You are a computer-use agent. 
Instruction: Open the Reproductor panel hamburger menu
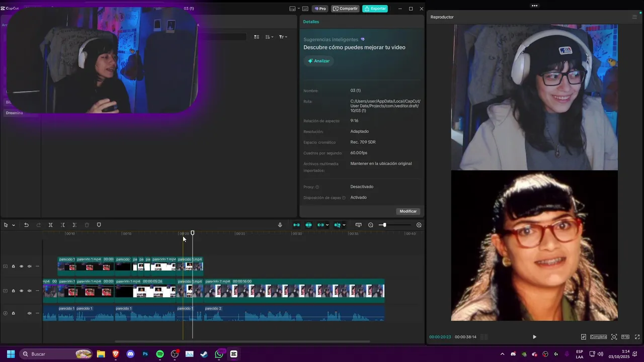tap(634, 17)
